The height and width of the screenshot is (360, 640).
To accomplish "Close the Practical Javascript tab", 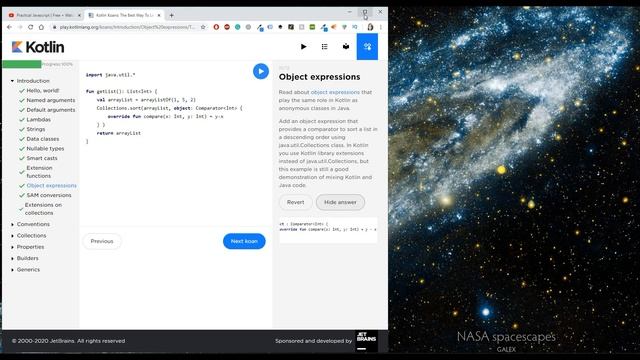I will click(x=79, y=15).
